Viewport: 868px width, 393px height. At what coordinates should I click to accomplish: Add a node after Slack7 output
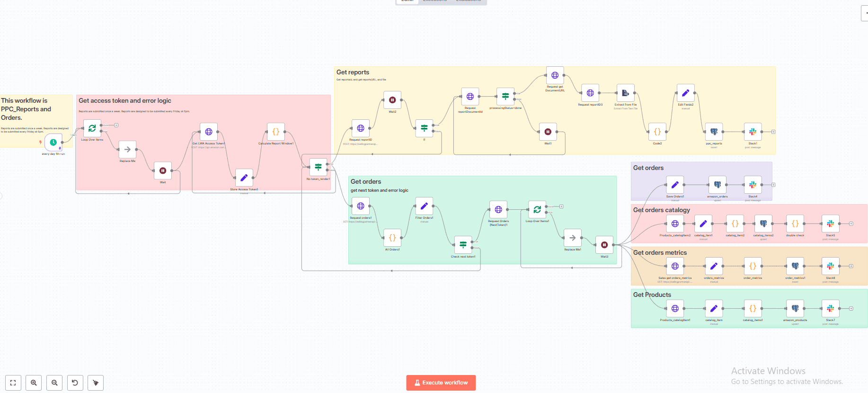pos(851,309)
